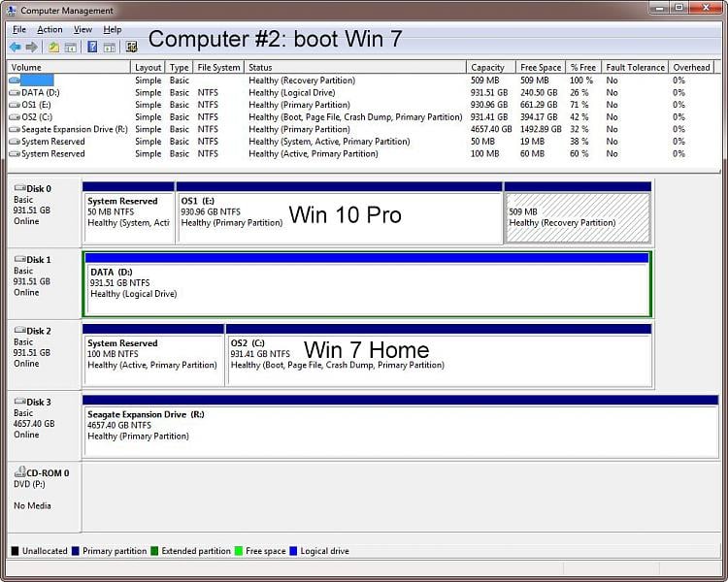
Task: Toggle Show/Hide Console Tree toolbar icon
Action: pos(71,47)
